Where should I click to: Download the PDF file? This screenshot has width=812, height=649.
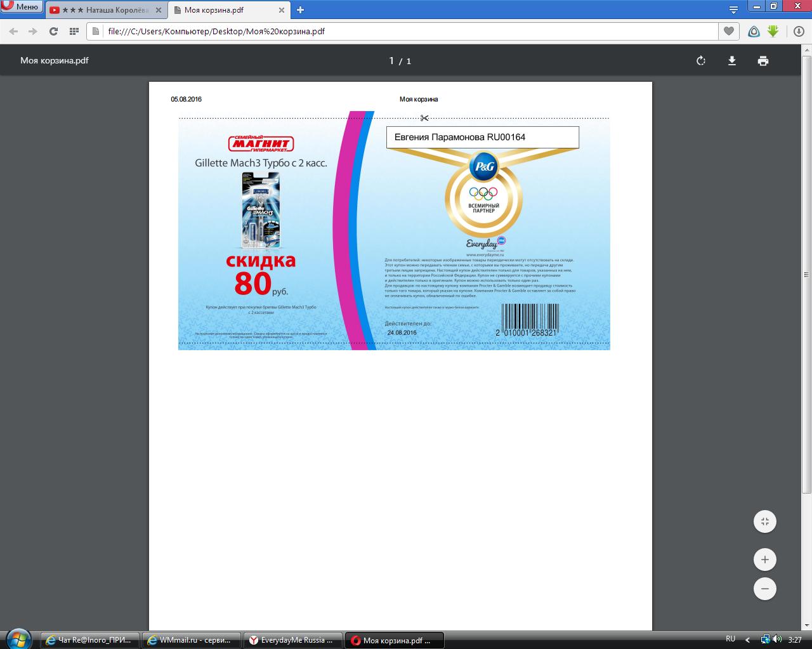(x=732, y=61)
